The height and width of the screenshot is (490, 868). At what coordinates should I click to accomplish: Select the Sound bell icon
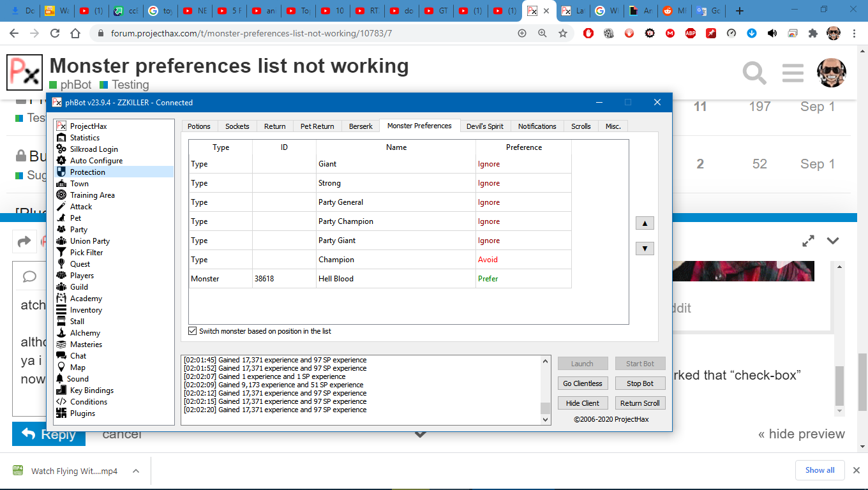coord(61,379)
